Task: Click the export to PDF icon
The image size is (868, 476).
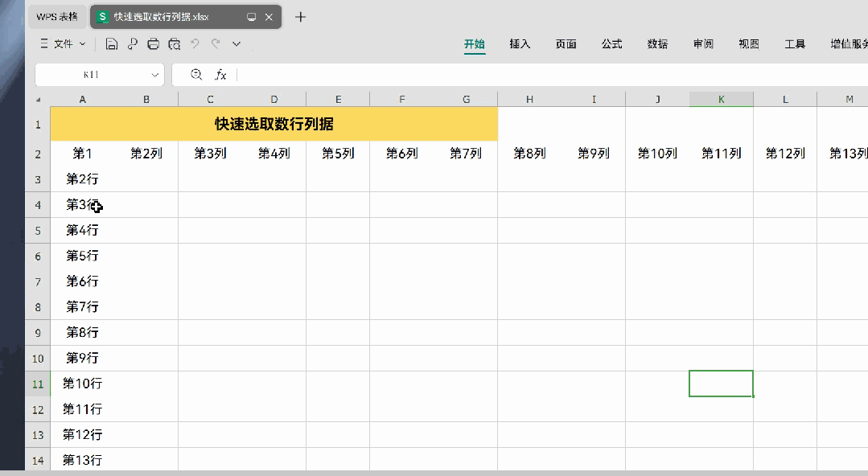Action: pyautogui.click(x=132, y=44)
